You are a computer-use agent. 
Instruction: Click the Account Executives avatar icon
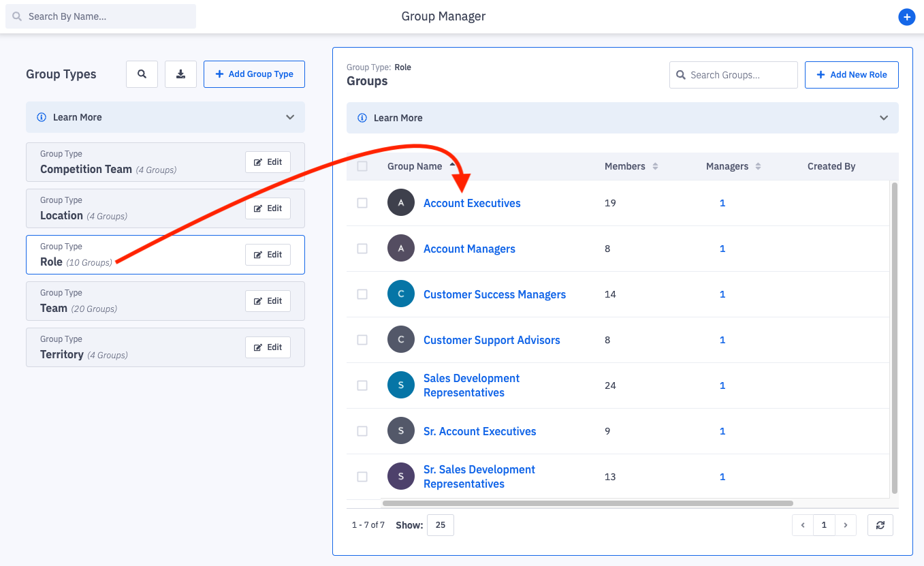401,203
